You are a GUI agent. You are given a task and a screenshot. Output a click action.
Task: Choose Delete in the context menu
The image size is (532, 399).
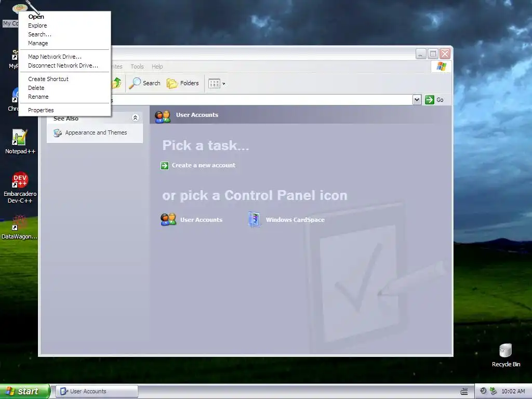click(64, 88)
